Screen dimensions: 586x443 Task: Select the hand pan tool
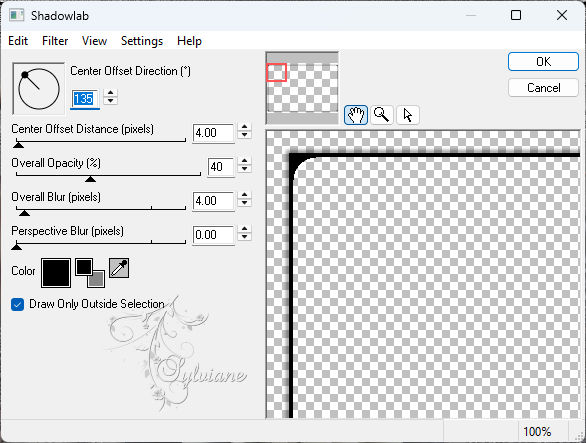click(x=355, y=115)
